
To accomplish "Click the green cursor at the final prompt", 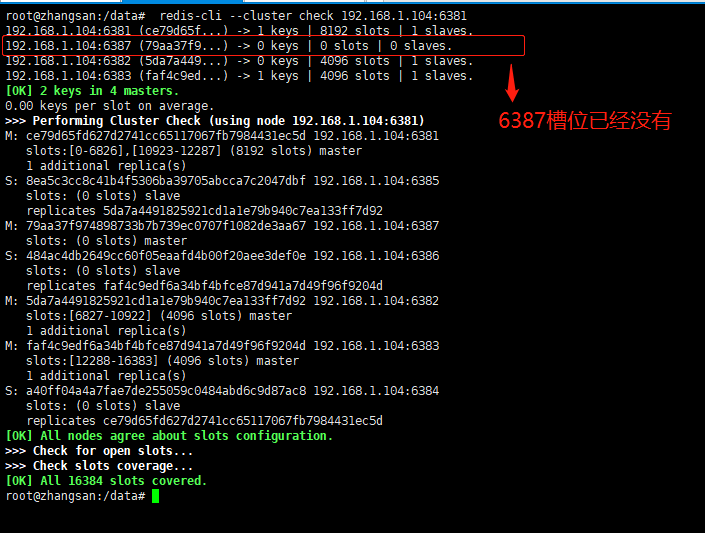I will [x=156, y=496].
